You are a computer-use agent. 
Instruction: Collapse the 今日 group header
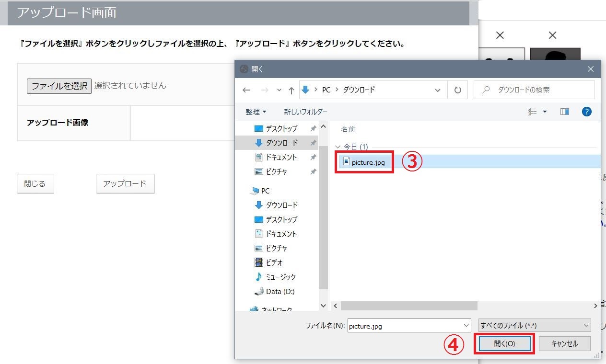click(x=338, y=147)
